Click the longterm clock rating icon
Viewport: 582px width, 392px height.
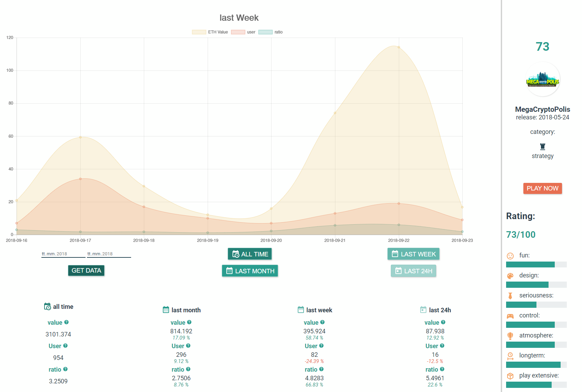click(x=510, y=356)
